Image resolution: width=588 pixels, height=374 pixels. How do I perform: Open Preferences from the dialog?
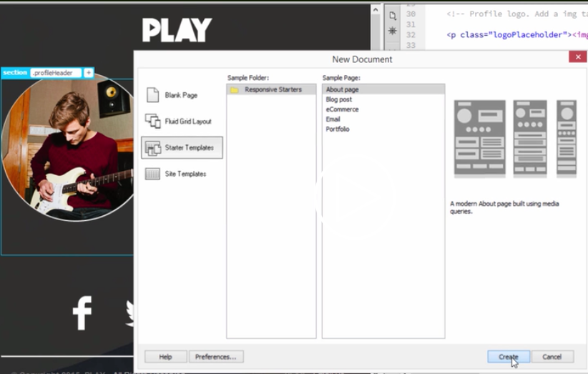[x=216, y=357]
